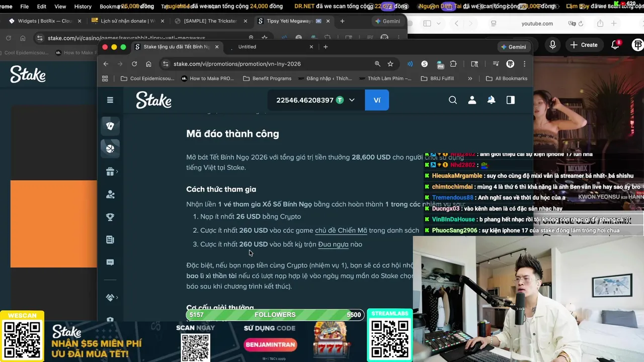Expand the balance currency dropdown
This screenshot has height=362, width=644.
352,100
